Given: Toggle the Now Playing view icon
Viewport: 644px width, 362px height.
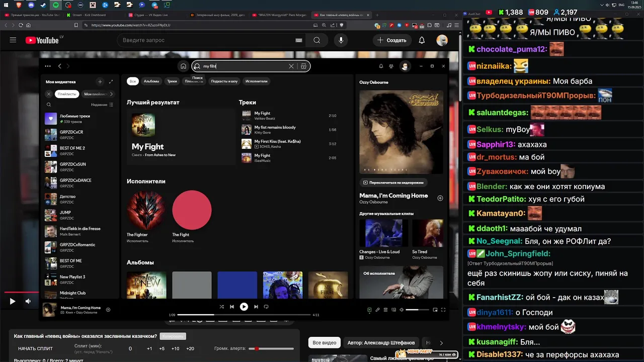Looking at the screenshot, I should coord(369,310).
